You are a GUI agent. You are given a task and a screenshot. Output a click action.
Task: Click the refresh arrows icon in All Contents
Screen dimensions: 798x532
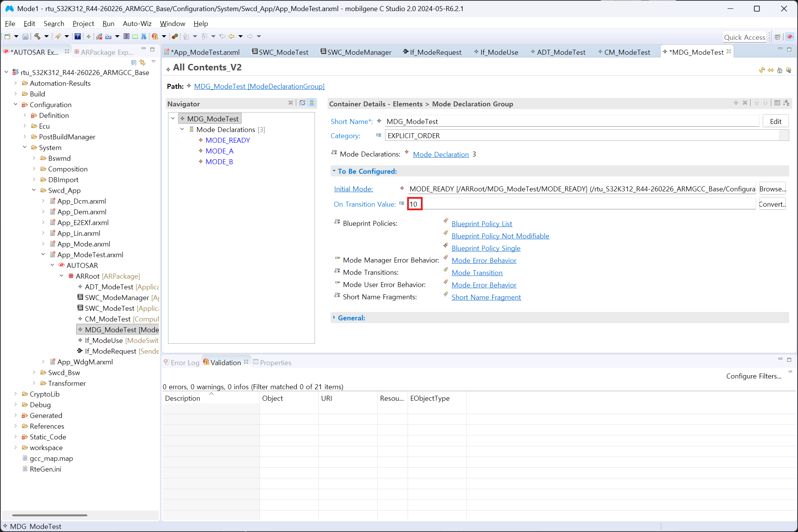pos(762,70)
